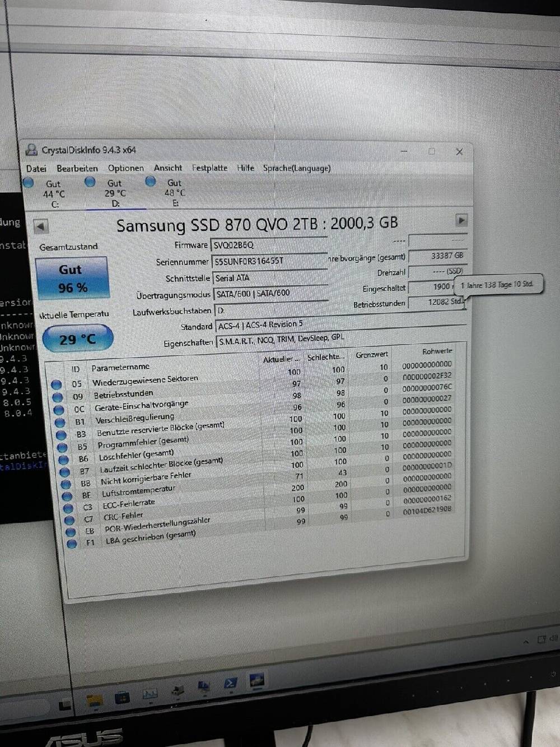Open the Ansicht menu

pos(168,168)
